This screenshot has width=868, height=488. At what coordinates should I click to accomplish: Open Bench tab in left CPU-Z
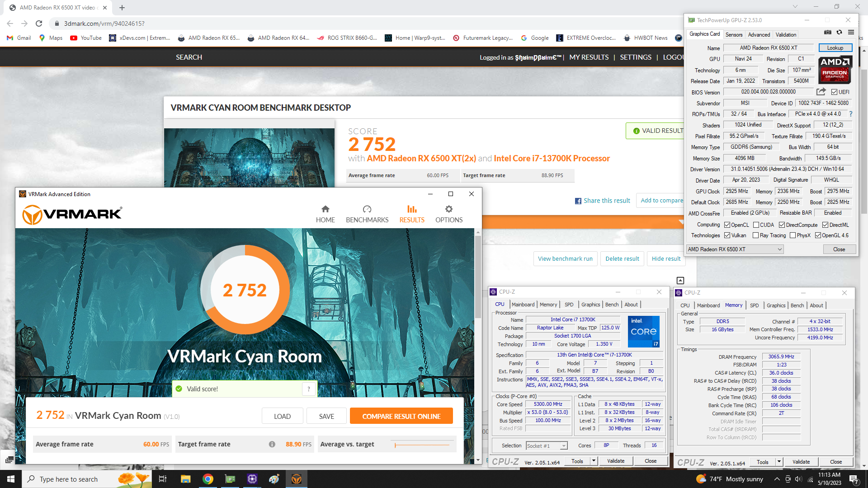point(612,305)
